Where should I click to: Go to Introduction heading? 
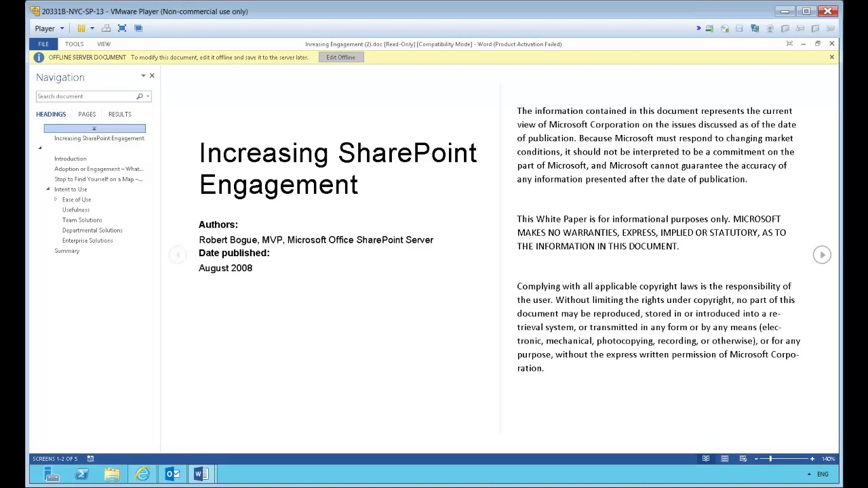click(71, 159)
